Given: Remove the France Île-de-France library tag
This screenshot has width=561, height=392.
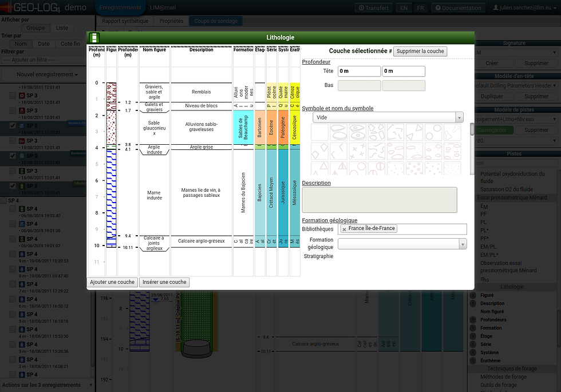Looking at the screenshot, I should click(344, 229).
